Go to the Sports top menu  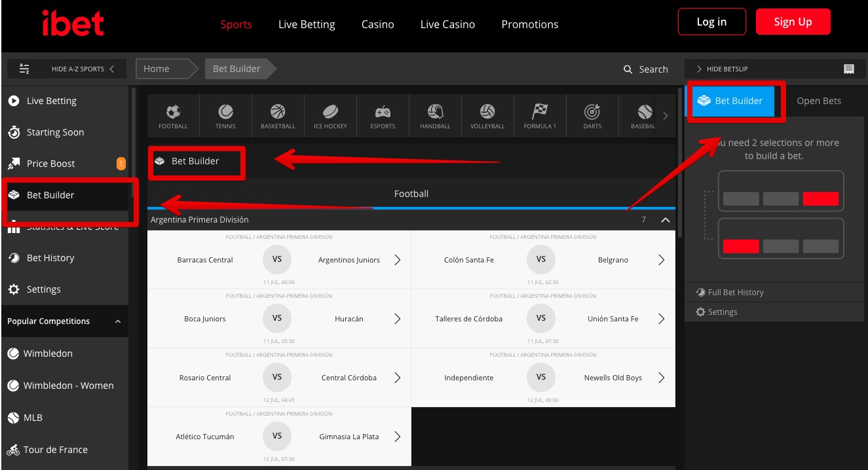[x=236, y=24]
